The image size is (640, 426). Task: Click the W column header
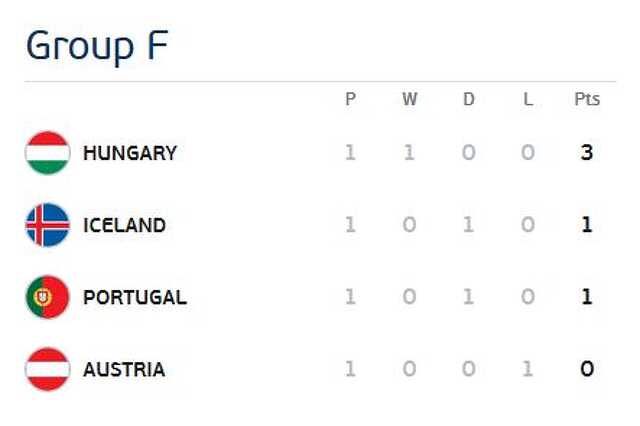click(410, 99)
